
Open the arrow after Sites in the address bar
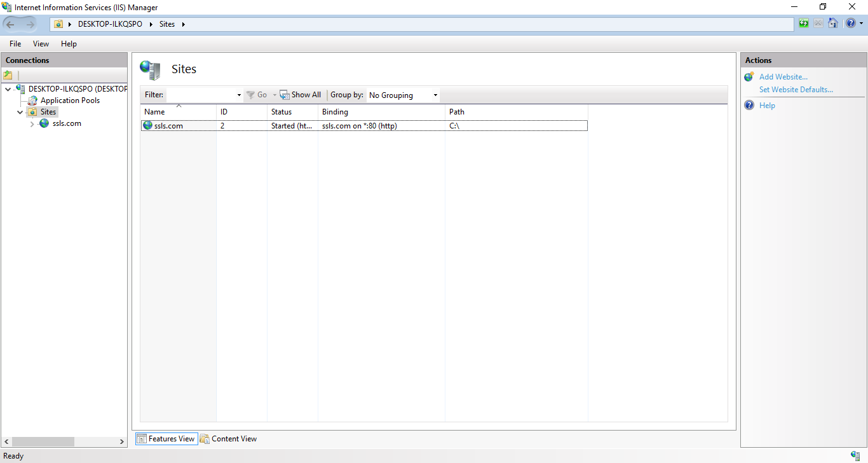[x=184, y=24]
